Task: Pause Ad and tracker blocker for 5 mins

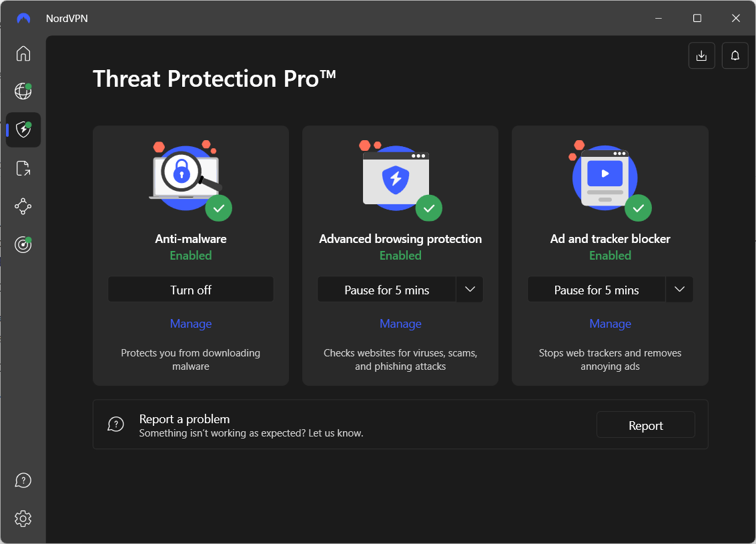Action: click(x=597, y=290)
